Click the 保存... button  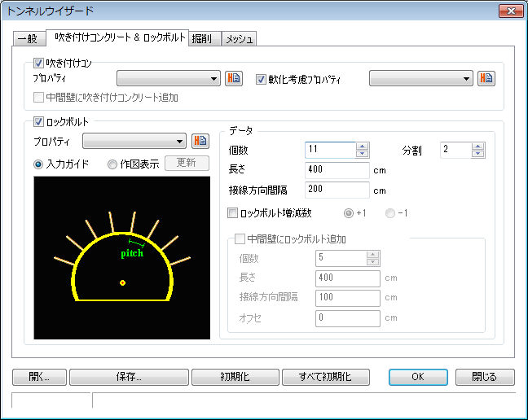[129, 377]
